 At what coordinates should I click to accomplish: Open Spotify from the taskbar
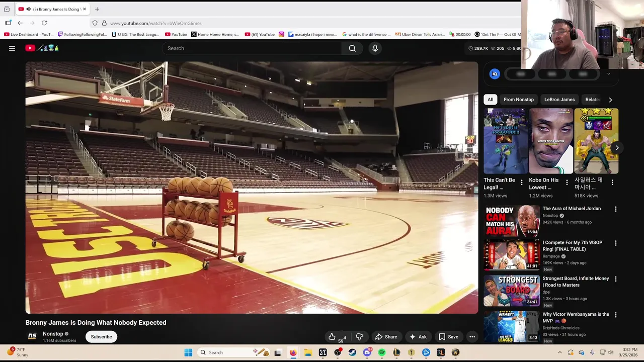tap(382, 352)
